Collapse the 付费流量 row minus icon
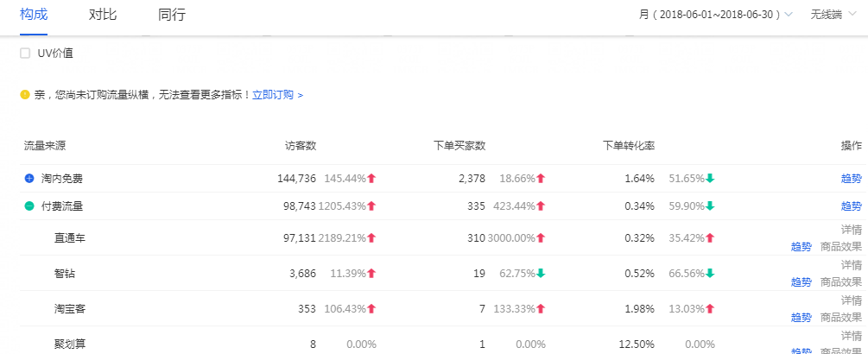Image resolution: width=868 pixels, height=354 pixels. tap(29, 206)
